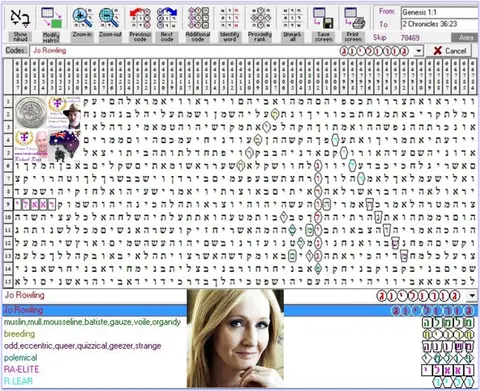Click the Skip value 78469
480x391 pixels.
click(x=410, y=38)
